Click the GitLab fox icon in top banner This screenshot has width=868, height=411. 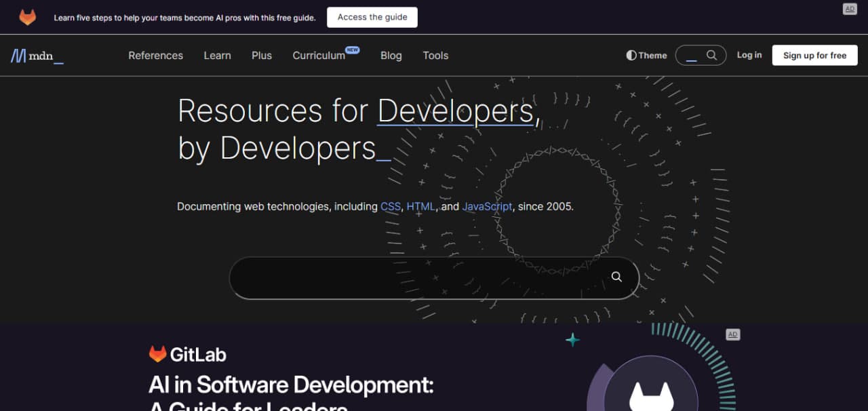pos(28,17)
